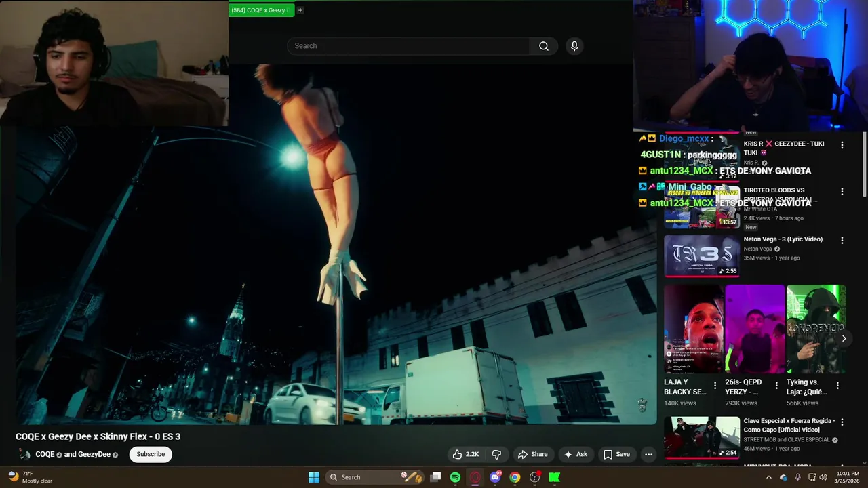
Task: Click the video title '0 ES 3'
Action: (98, 436)
